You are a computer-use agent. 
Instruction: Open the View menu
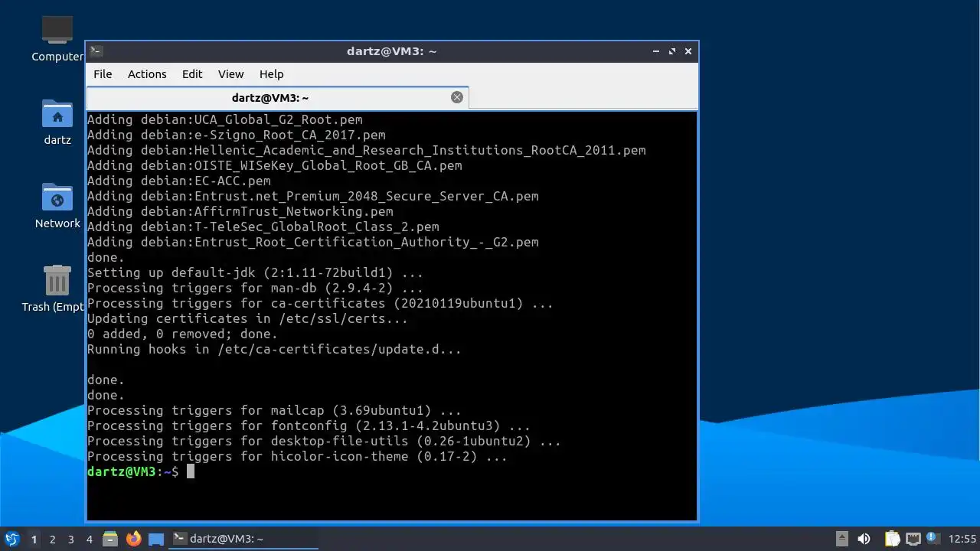click(x=230, y=74)
